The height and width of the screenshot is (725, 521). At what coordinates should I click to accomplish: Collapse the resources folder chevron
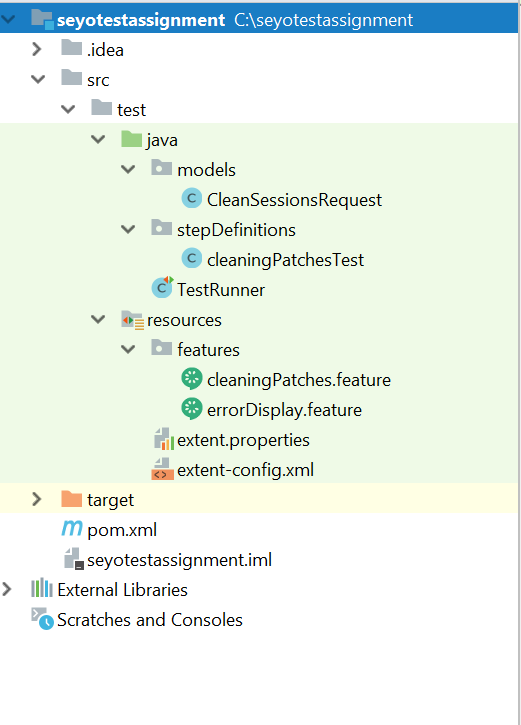point(98,319)
